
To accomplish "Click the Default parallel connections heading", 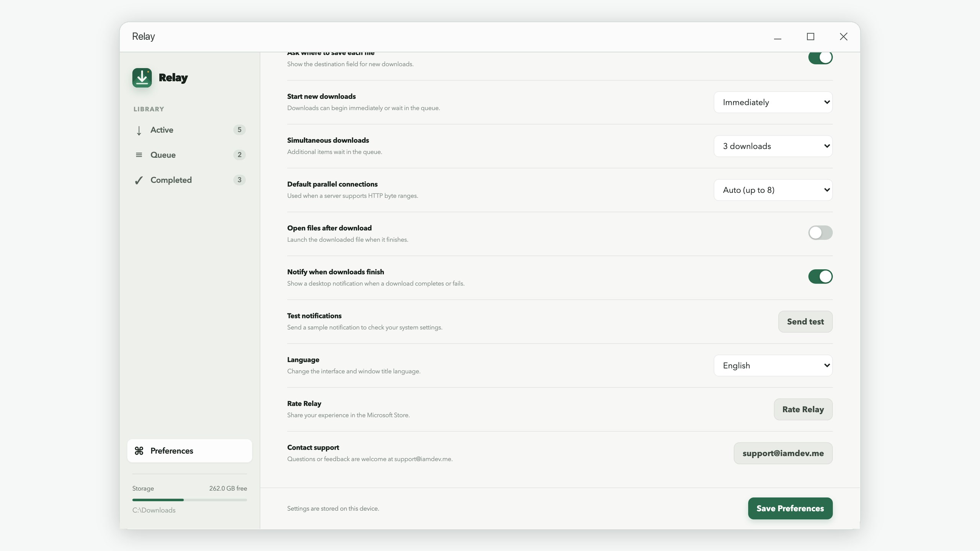I will pos(332,184).
